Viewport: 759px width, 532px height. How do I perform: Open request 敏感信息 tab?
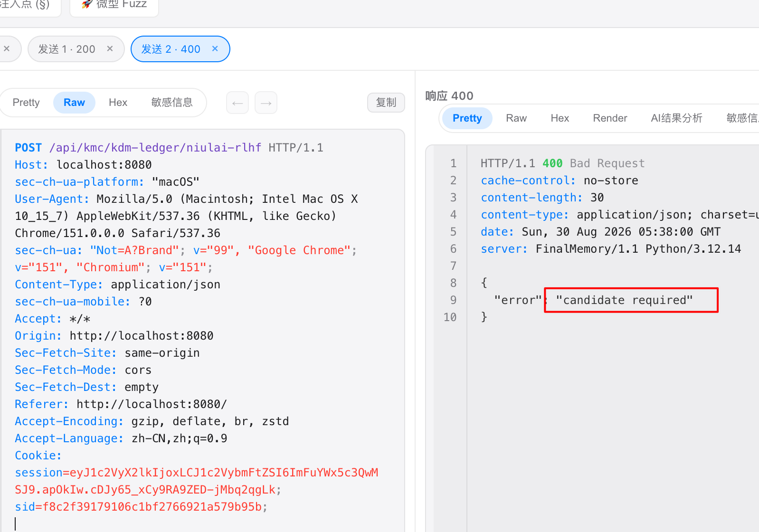coord(172,103)
